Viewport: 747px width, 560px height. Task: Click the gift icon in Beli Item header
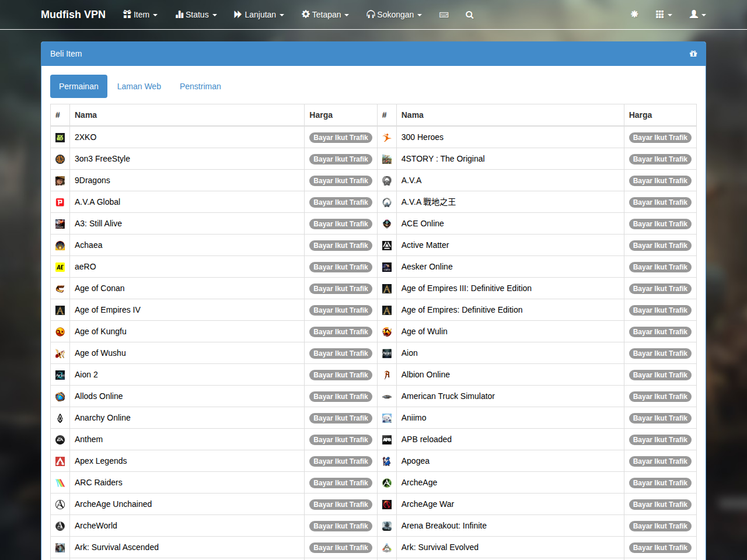(693, 54)
